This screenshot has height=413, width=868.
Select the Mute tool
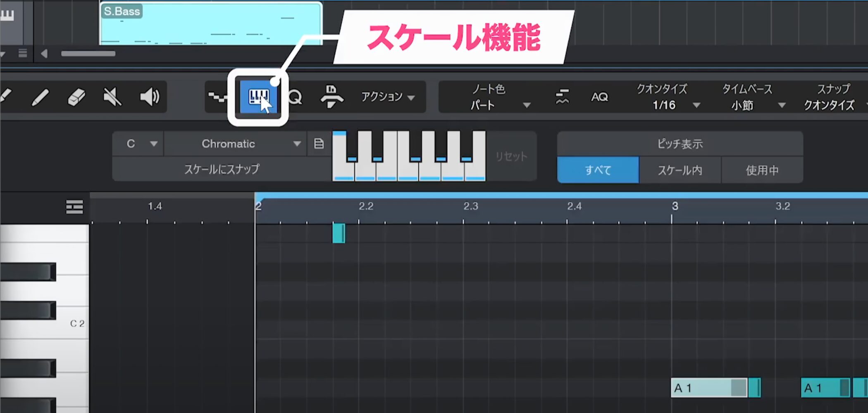112,97
